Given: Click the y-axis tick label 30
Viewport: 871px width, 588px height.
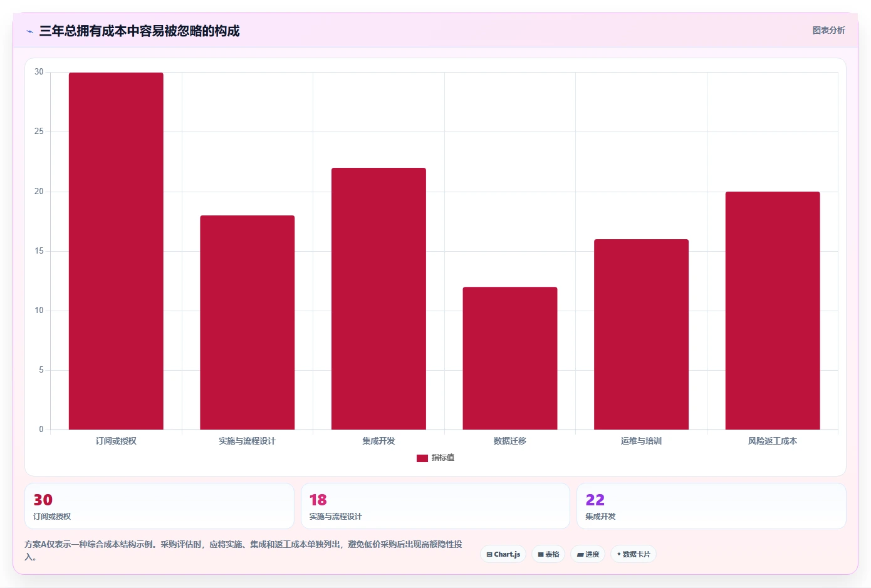Looking at the screenshot, I should 39,72.
